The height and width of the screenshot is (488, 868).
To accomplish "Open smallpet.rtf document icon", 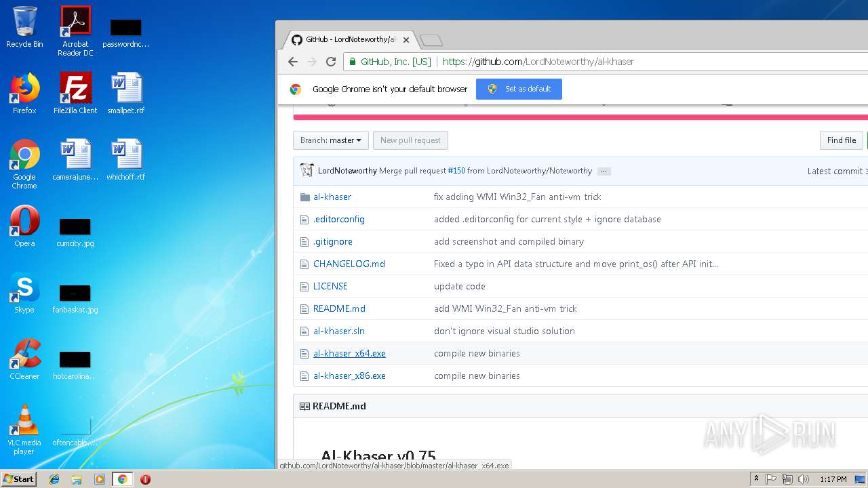I will coord(126,94).
